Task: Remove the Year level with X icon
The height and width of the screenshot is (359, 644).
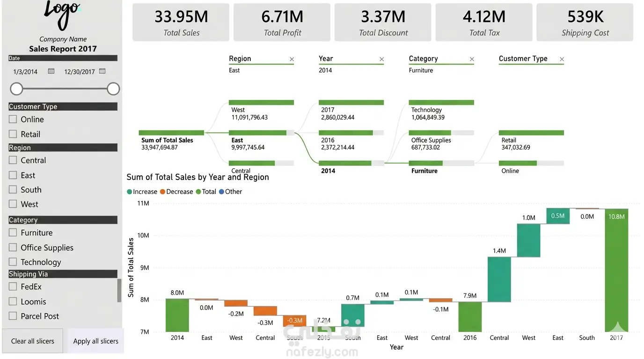Action: pos(382,59)
